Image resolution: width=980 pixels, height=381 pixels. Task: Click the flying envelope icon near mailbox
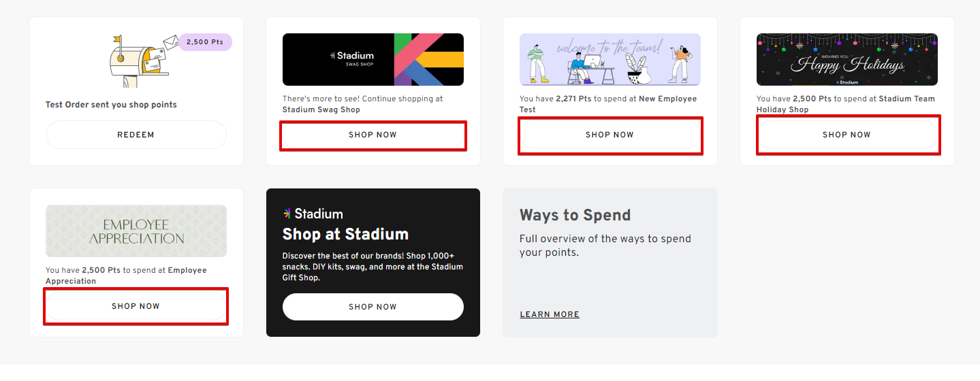(170, 42)
